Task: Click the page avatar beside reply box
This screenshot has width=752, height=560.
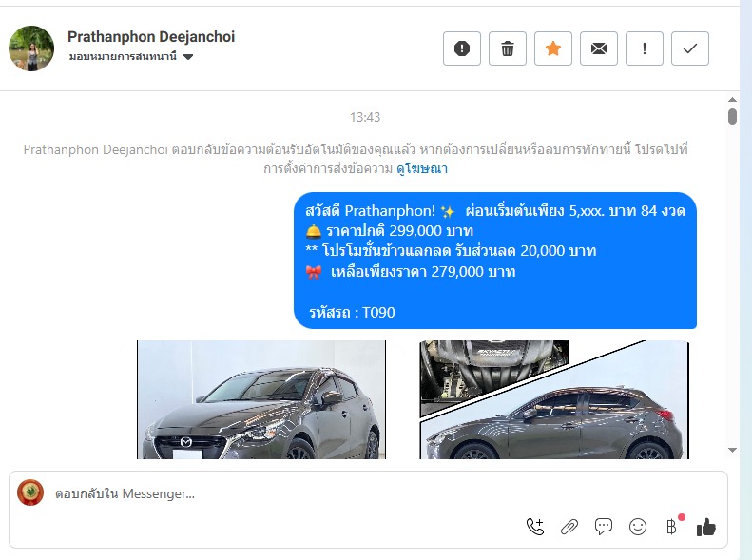Action: (30, 492)
